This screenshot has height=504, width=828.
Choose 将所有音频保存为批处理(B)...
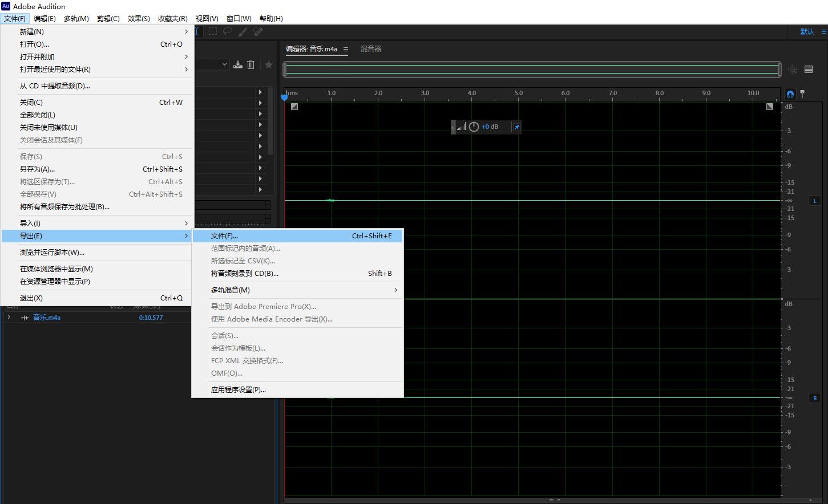98,206
